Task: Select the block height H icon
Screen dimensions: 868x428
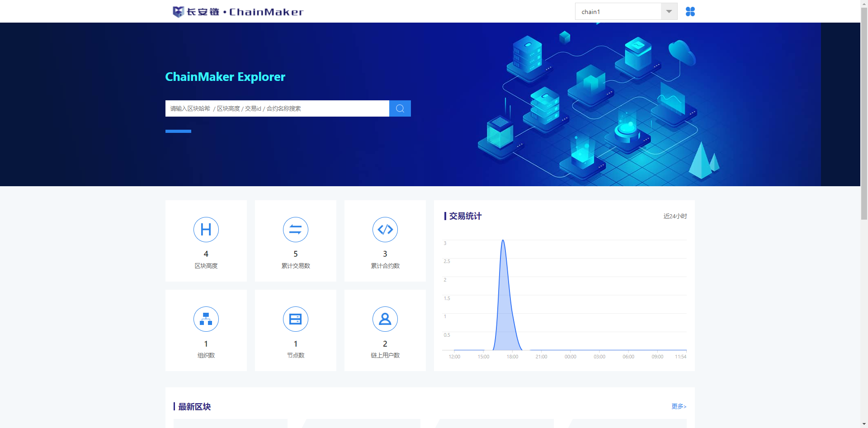Action: pos(206,230)
